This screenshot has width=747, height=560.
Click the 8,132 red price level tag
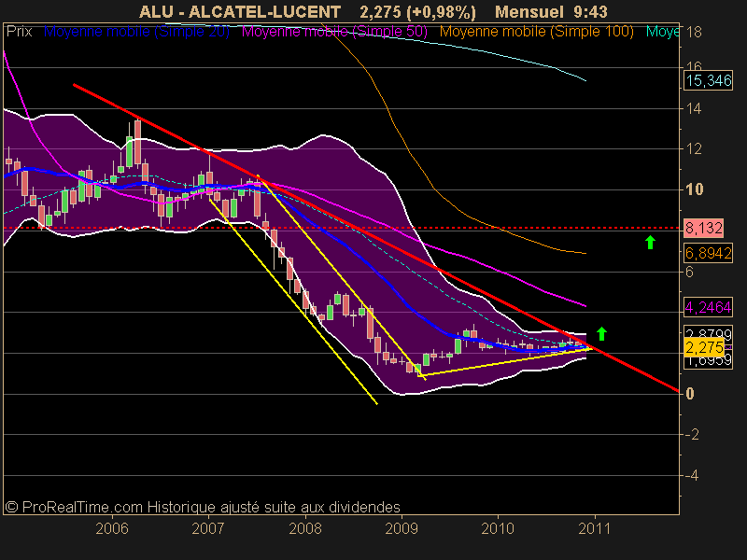(704, 228)
